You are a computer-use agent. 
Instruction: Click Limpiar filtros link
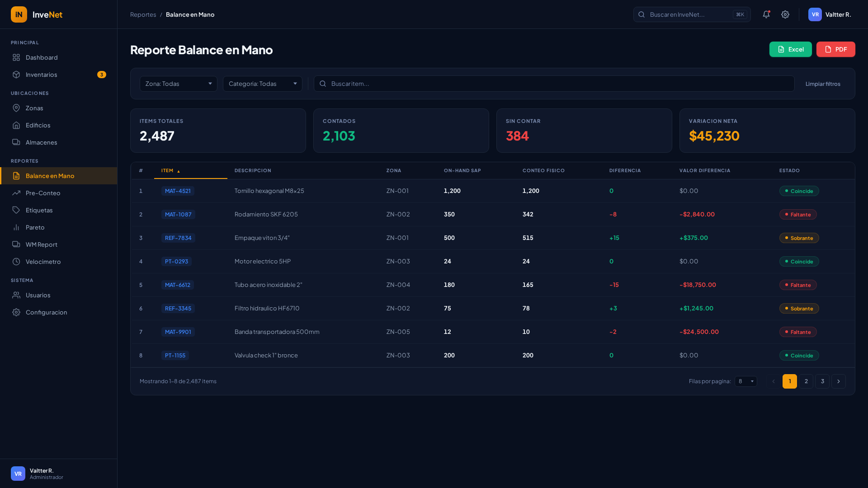822,84
